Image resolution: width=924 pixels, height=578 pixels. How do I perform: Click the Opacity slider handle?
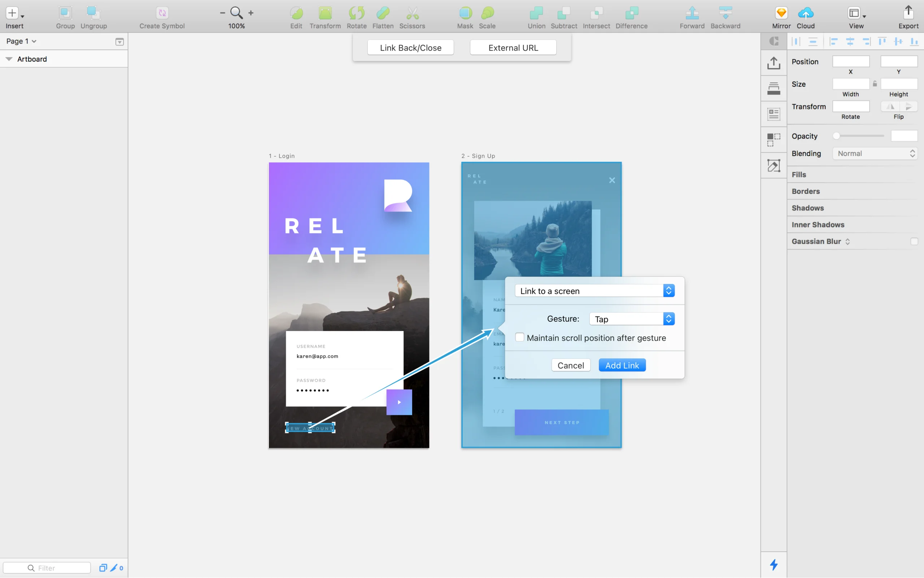tap(836, 136)
